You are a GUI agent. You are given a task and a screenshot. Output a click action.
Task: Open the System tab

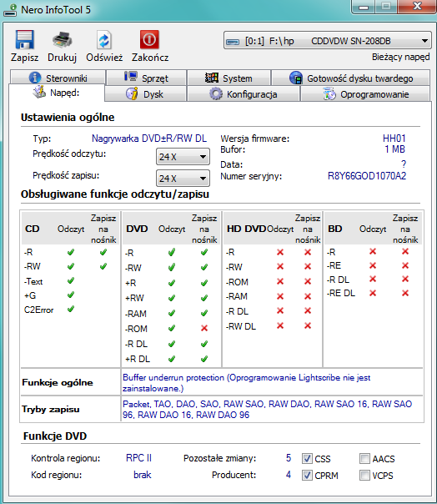pos(229,78)
